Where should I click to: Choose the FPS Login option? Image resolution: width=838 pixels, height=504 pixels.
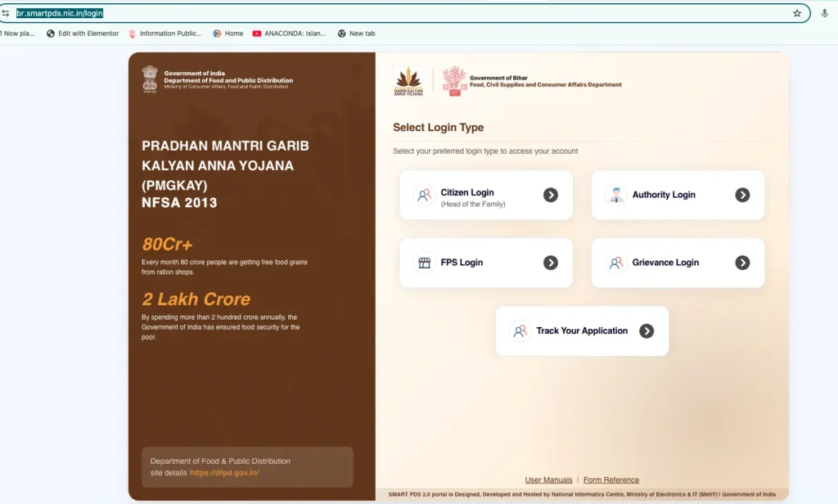tap(486, 263)
